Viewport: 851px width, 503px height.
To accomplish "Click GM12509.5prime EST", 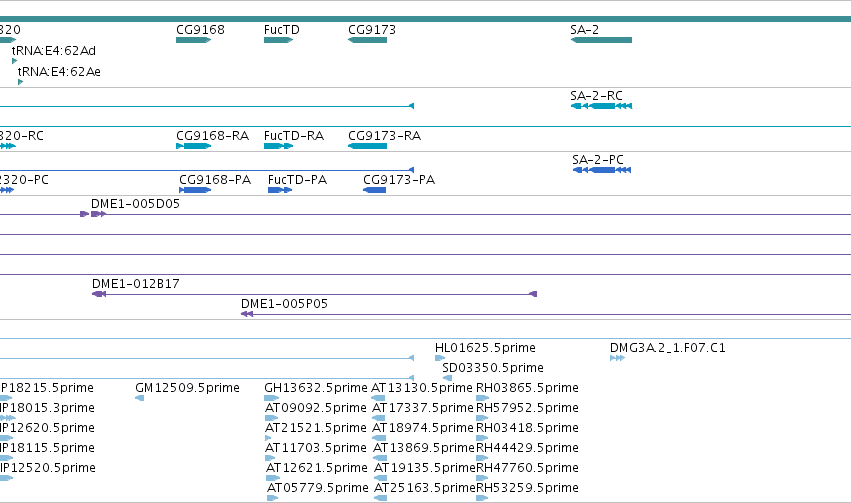I will pos(139,398).
